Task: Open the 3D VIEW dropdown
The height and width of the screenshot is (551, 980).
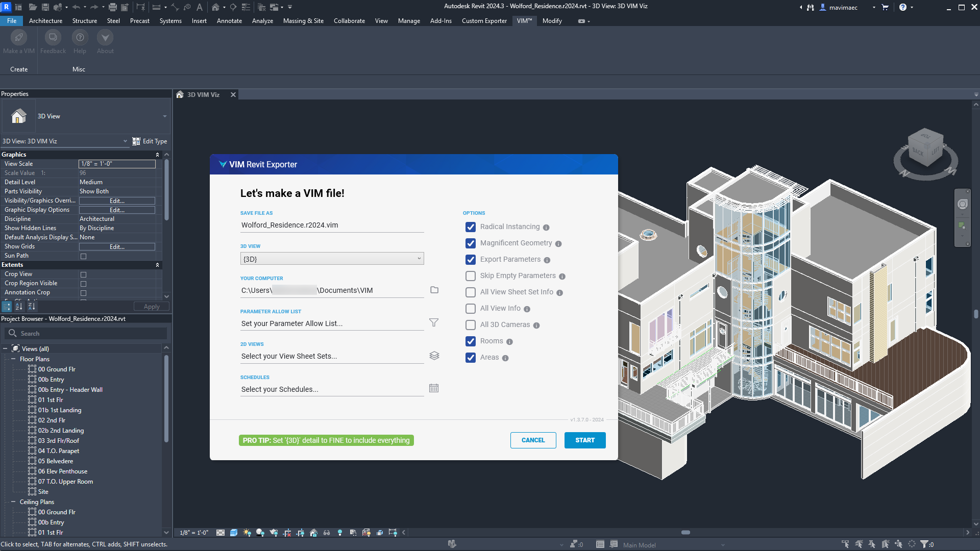Action: click(332, 259)
